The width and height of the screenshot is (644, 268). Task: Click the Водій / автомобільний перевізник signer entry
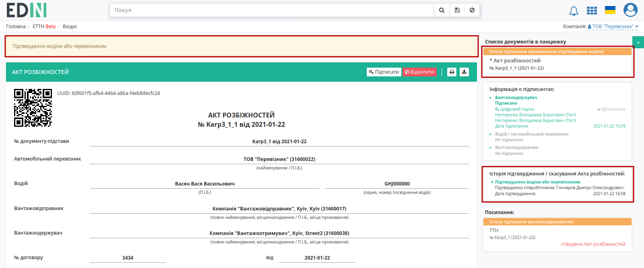click(x=532, y=134)
